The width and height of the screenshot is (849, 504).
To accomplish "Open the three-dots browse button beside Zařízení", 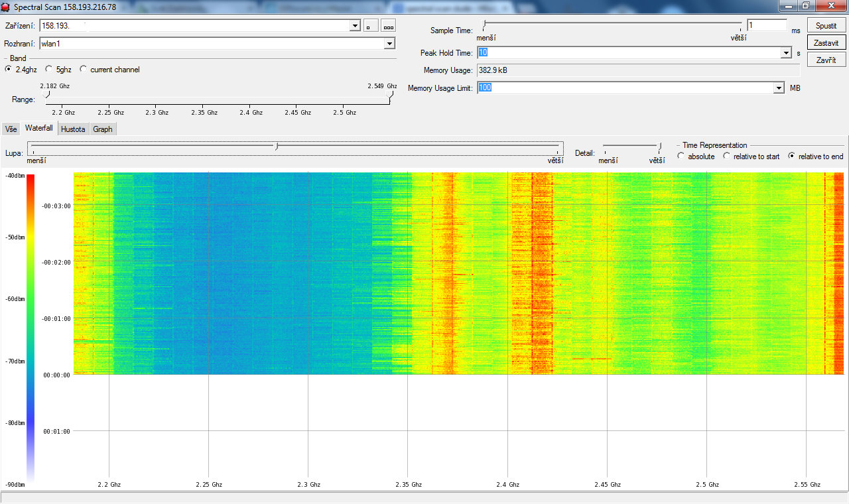I will 389,26.
